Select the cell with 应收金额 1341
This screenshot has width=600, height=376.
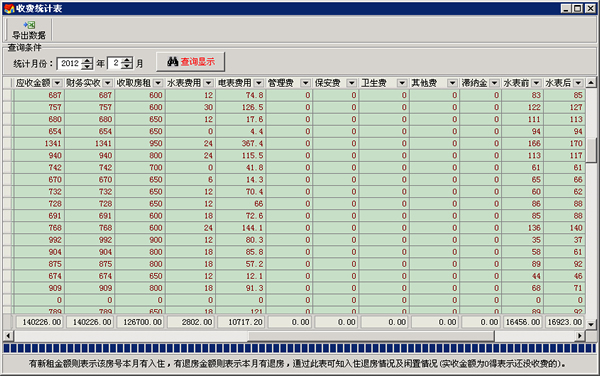click(x=39, y=143)
